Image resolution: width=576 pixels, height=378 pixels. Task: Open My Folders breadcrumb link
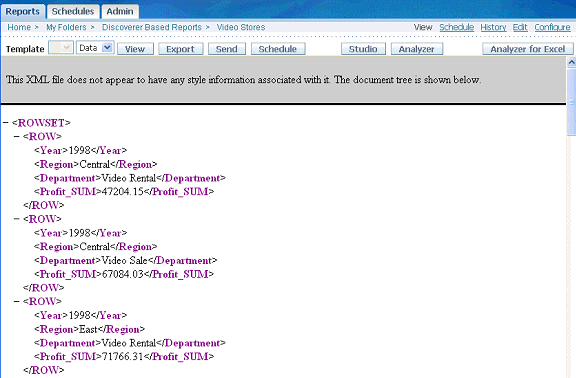pyautogui.click(x=66, y=27)
